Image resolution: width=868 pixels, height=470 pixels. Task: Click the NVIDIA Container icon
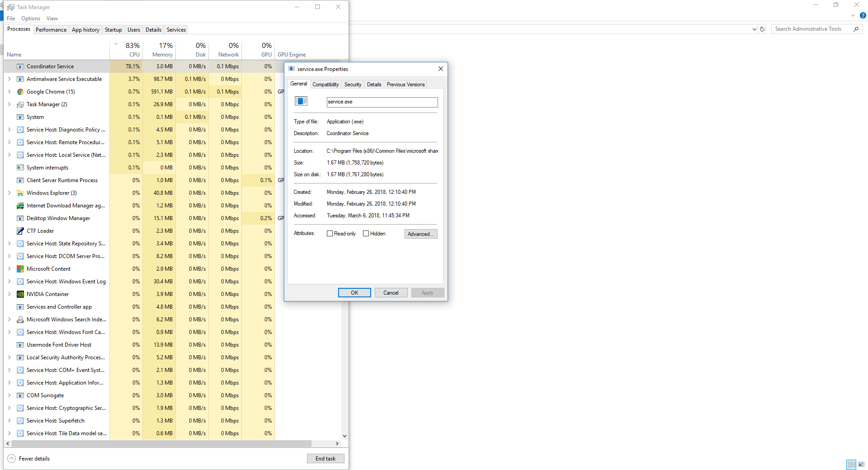(20, 294)
